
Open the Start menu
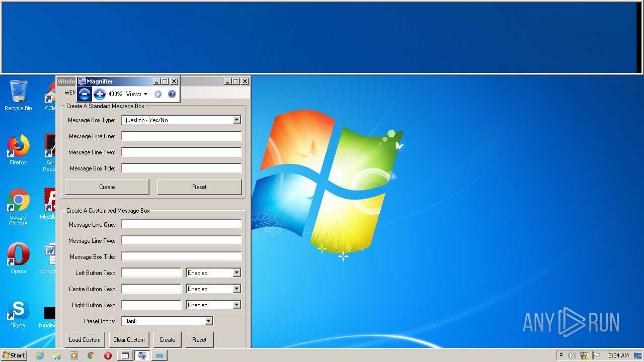pos(14,355)
